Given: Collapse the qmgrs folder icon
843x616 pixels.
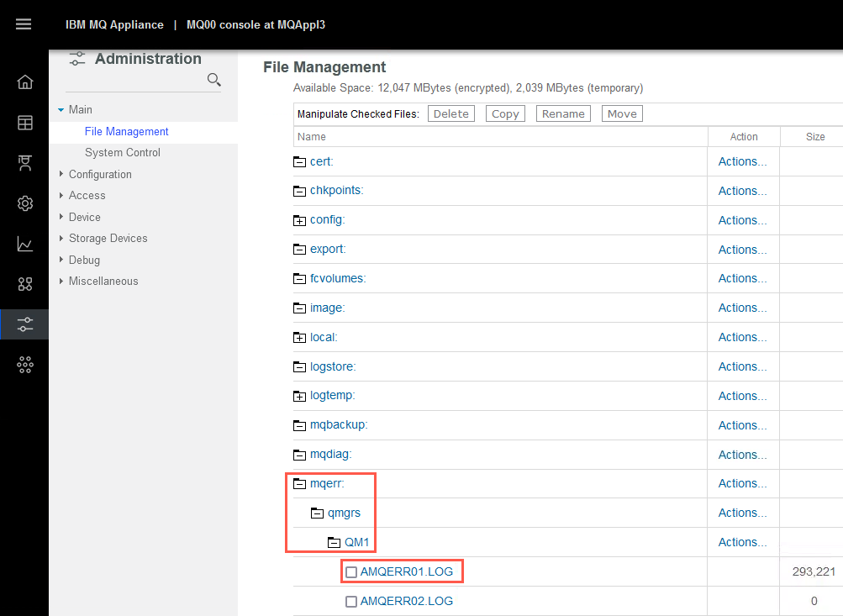Looking at the screenshot, I should 317,513.
